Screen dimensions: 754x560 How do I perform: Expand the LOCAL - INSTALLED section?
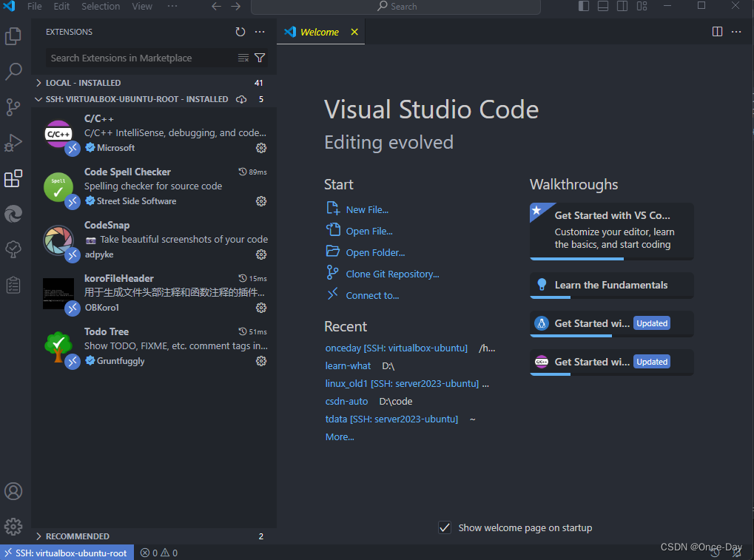38,82
